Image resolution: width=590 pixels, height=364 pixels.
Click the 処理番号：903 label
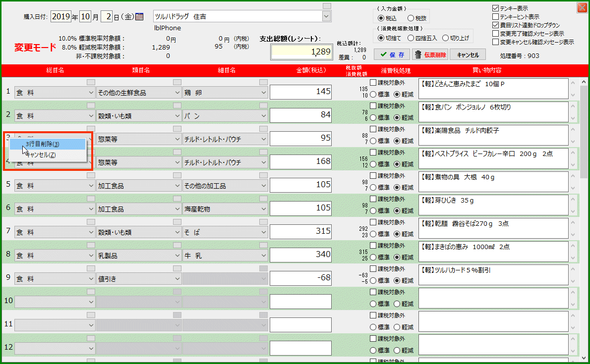pyautogui.click(x=520, y=55)
